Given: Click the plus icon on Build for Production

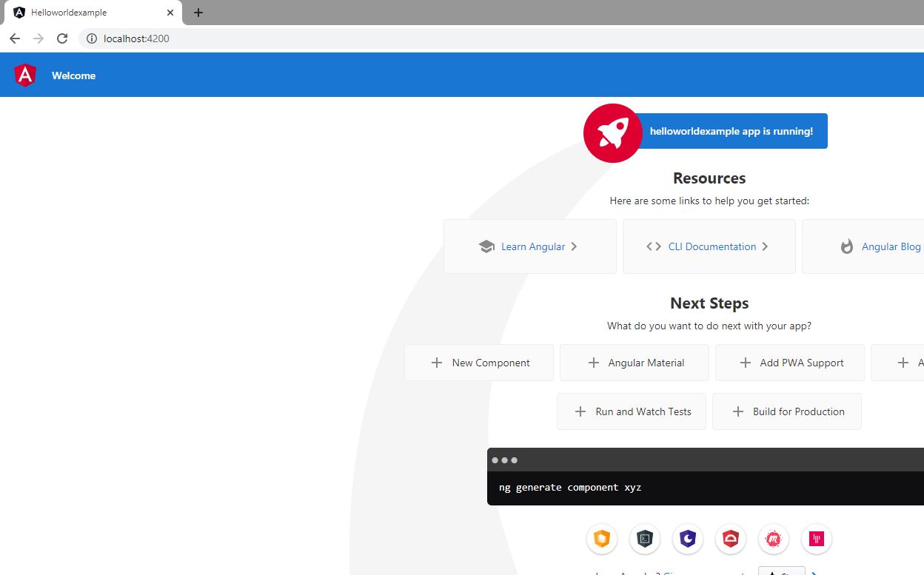Looking at the screenshot, I should 738,411.
